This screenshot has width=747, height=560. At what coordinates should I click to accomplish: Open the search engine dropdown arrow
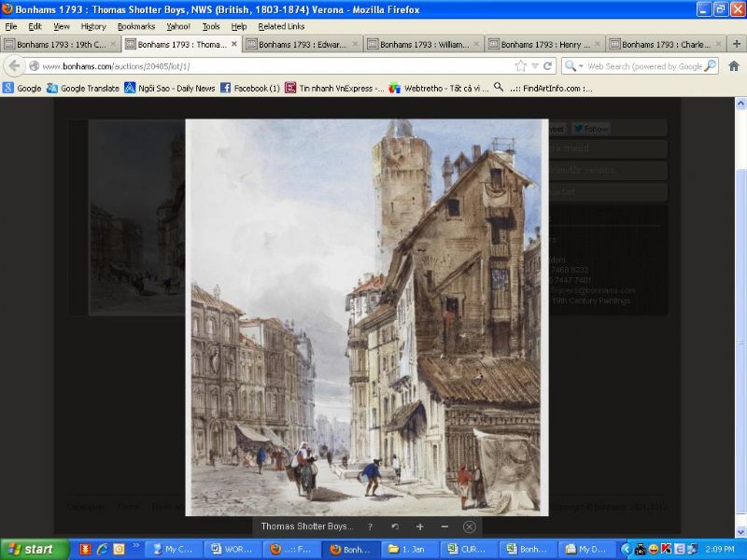pos(580,66)
